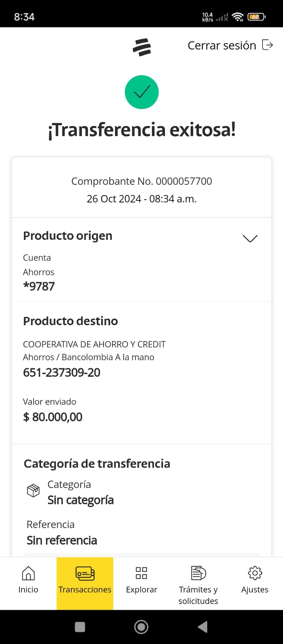
Task: Tap the Trámites y solicitudes document icon
Action: [x=198, y=573]
